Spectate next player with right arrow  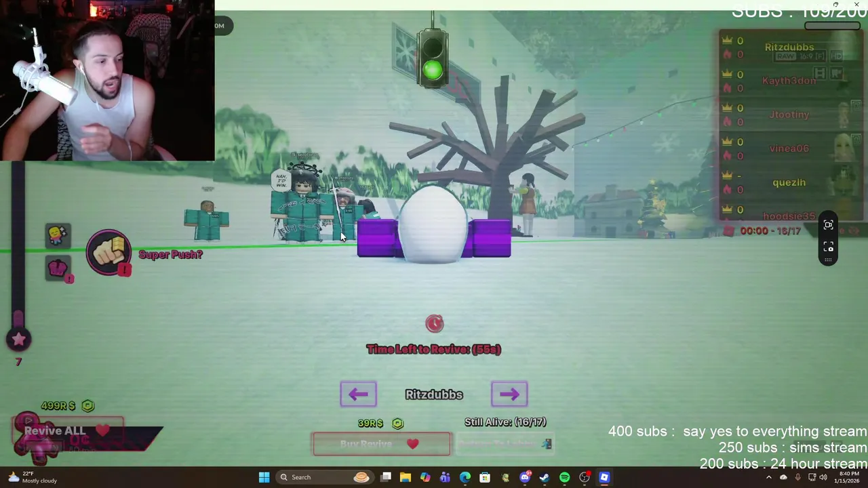click(x=509, y=394)
